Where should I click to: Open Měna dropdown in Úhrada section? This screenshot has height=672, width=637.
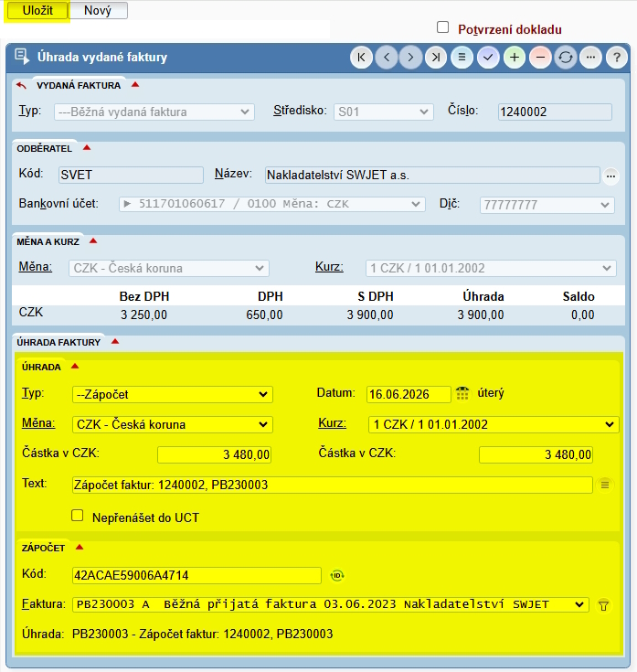[173, 424]
